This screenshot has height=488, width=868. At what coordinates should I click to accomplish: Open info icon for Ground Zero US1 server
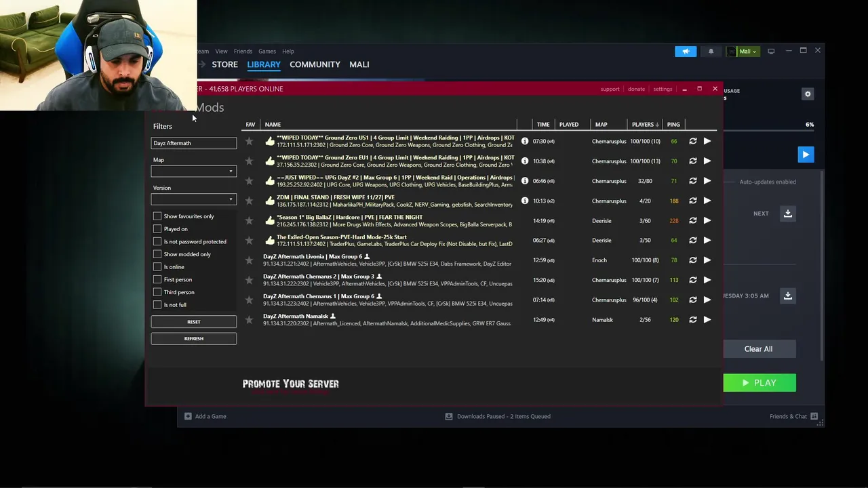coord(524,141)
